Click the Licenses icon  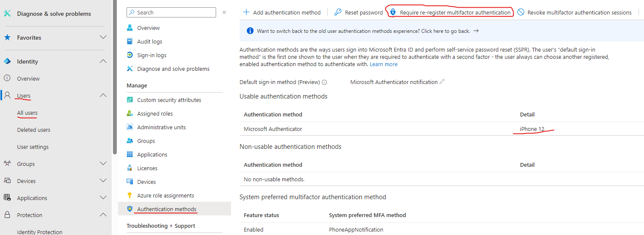click(x=130, y=168)
